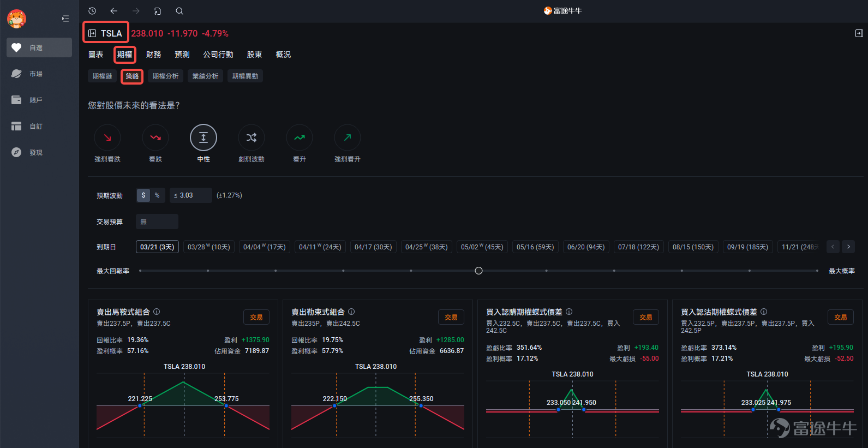
Task: Click info icon beside 買入認沽期權蝶式價差
Action: point(764,312)
